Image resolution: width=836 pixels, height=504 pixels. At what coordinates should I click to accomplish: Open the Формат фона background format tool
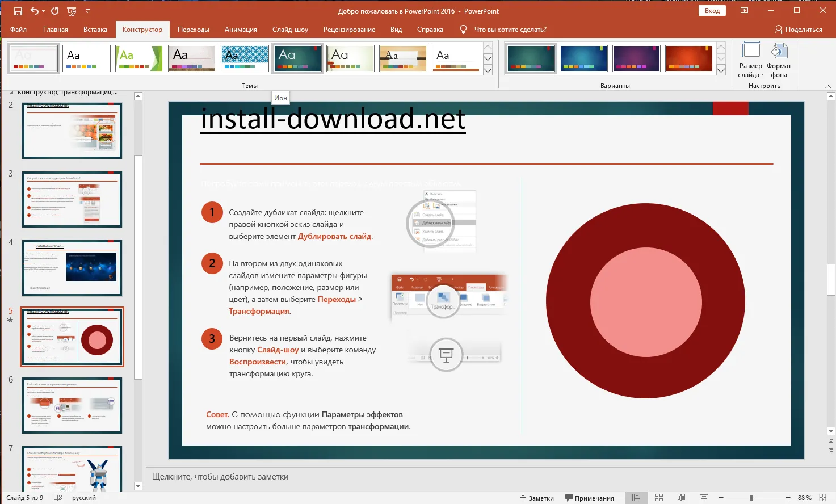[x=779, y=61]
